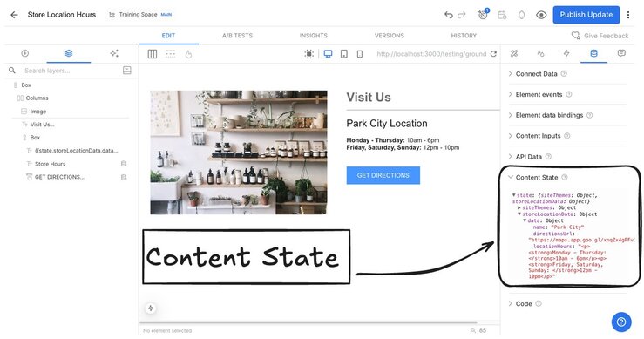Open the animations lightning tab
Image resolution: width=644 pixels, height=339 pixels.
pyautogui.click(x=566, y=53)
